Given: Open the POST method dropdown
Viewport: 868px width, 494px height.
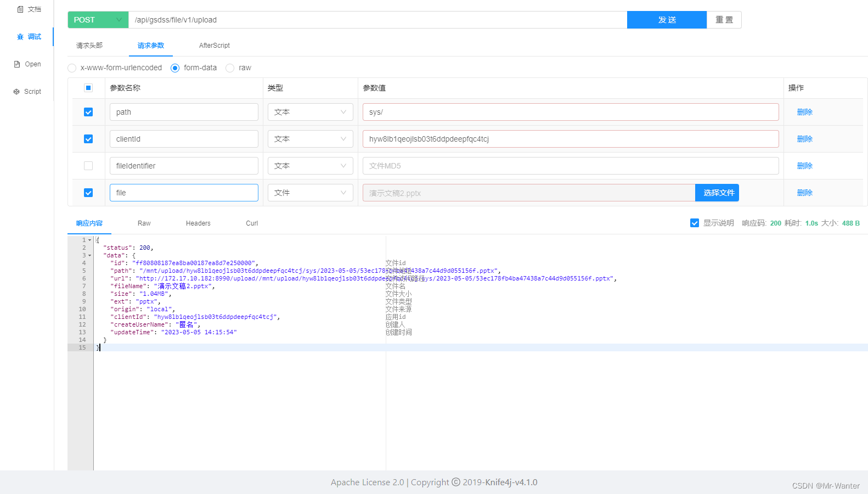Looking at the screenshot, I should pyautogui.click(x=98, y=20).
